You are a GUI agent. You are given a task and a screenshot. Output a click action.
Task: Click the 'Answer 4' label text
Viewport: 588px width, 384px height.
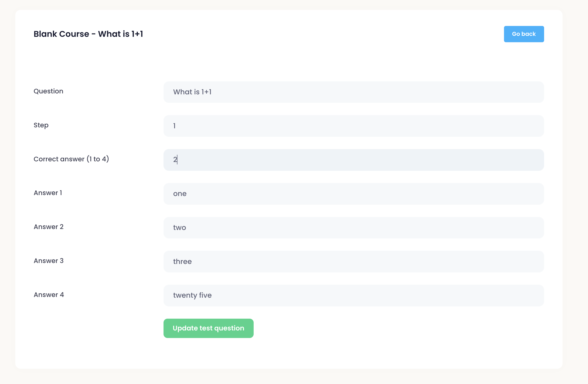coord(49,295)
